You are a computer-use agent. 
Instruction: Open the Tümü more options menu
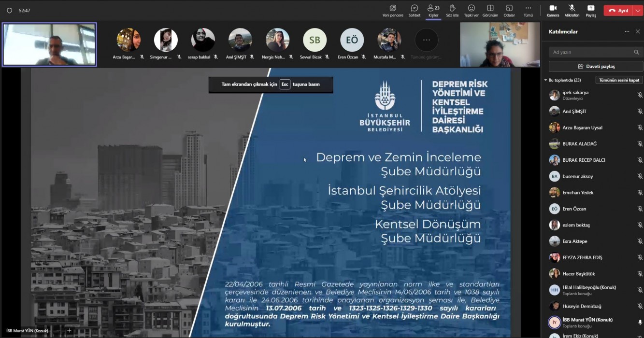(528, 8)
